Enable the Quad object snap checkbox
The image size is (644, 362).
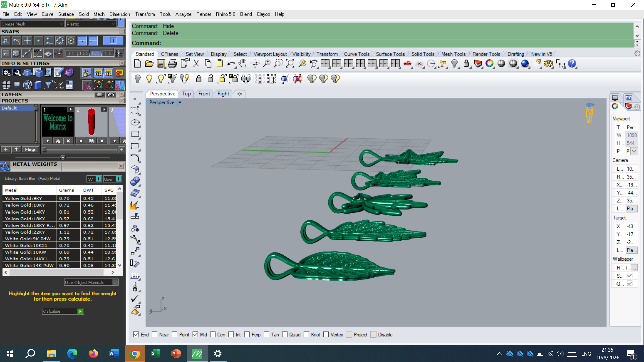(x=285, y=335)
